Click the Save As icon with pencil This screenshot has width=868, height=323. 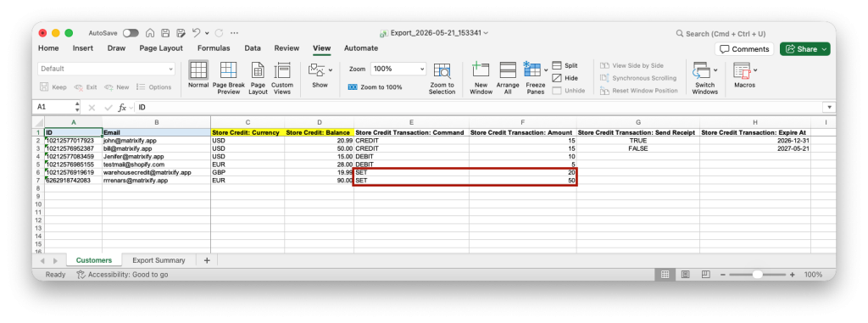181,33
